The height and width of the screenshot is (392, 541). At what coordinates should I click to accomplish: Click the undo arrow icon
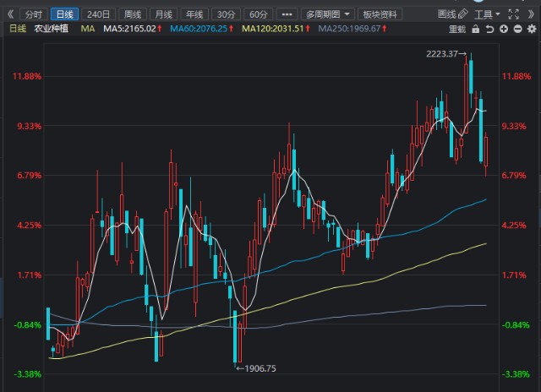pos(488,29)
